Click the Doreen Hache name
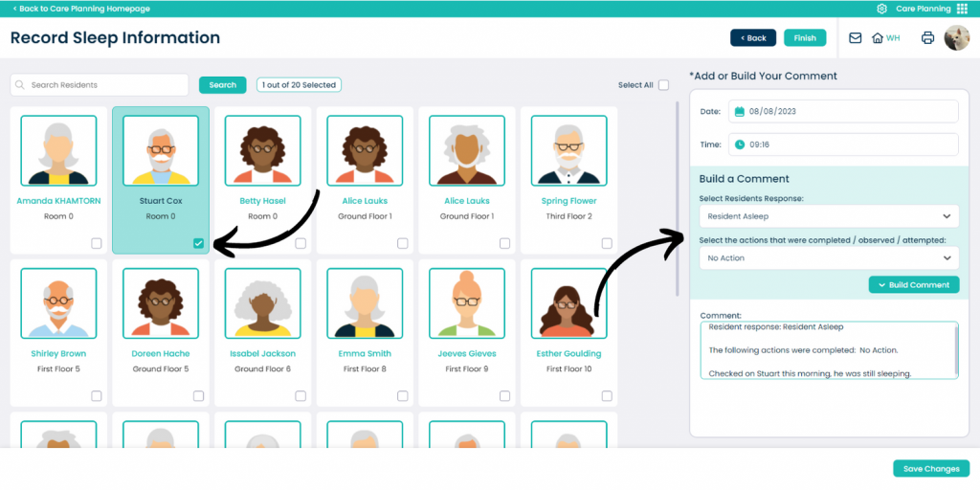The width and height of the screenshot is (980, 490). (161, 354)
